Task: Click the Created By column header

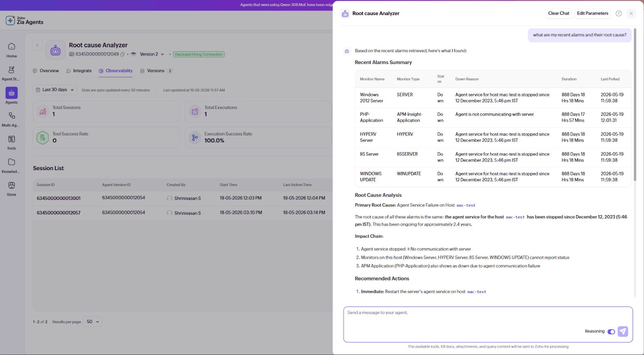Action: 176,185
